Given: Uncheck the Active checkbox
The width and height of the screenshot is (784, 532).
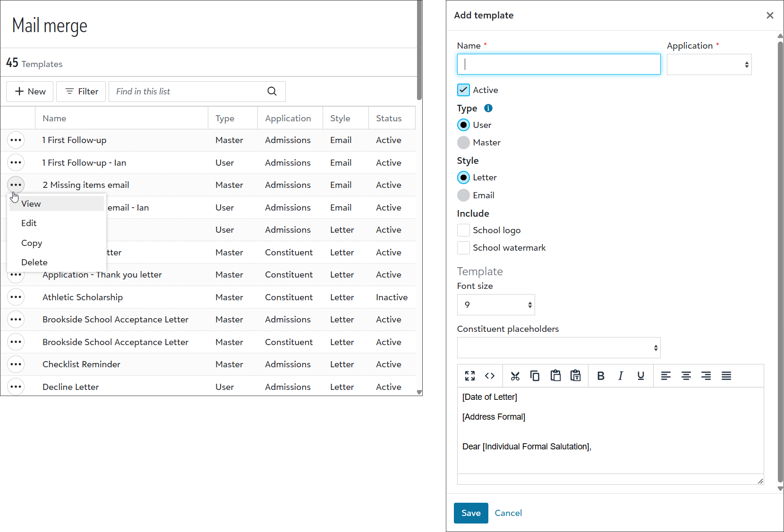Looking at the screenshot, I should tap(463, 90).
